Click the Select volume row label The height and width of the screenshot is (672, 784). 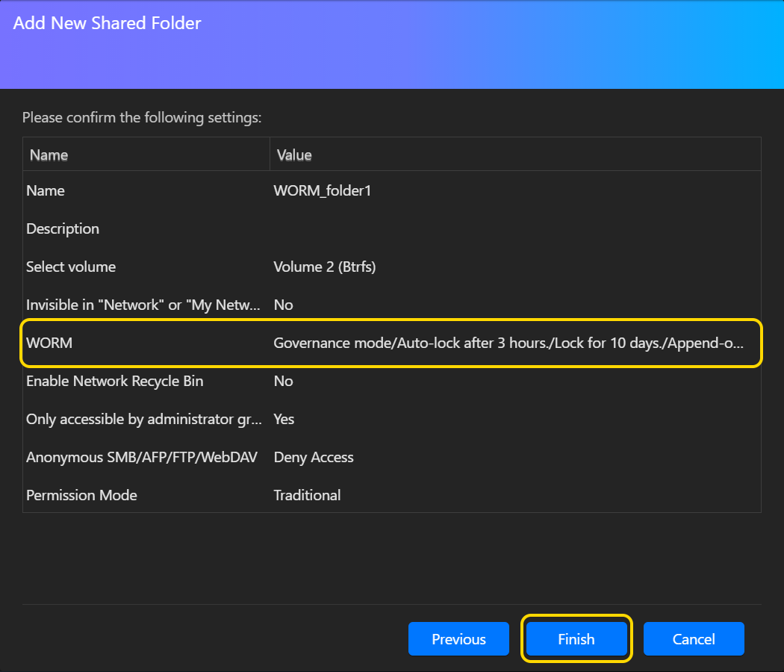click(x=71, y=267)
